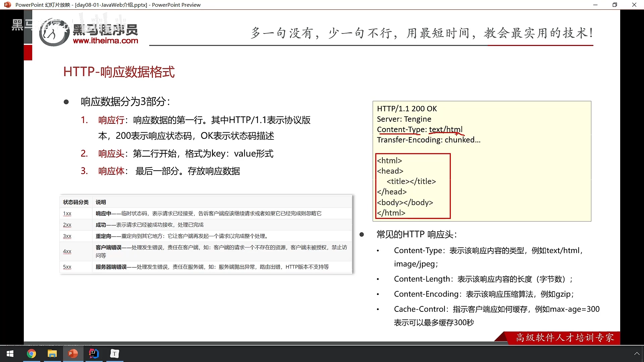
Task: Click the HTTP-响应数据格式 slide title
Action: (119, 72)
